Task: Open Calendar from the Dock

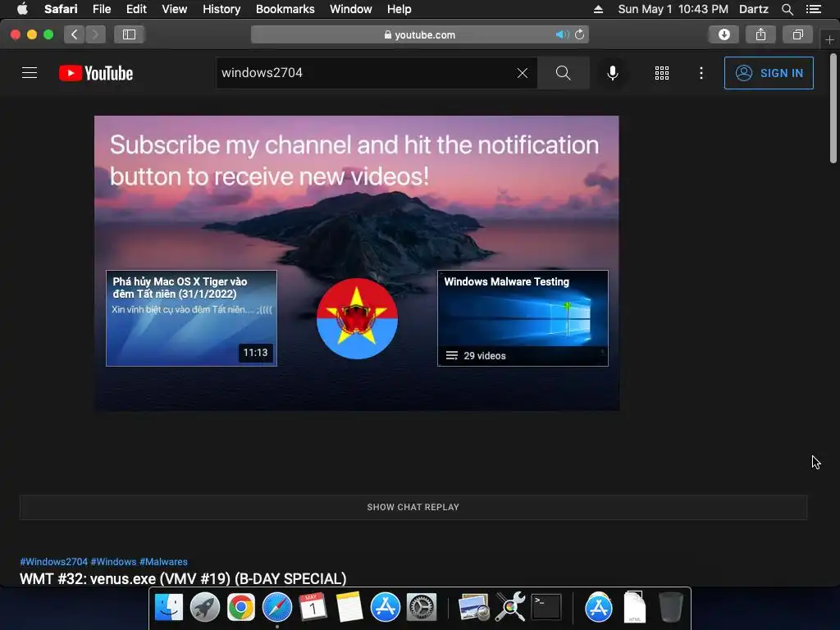Action: pos(313,608)
